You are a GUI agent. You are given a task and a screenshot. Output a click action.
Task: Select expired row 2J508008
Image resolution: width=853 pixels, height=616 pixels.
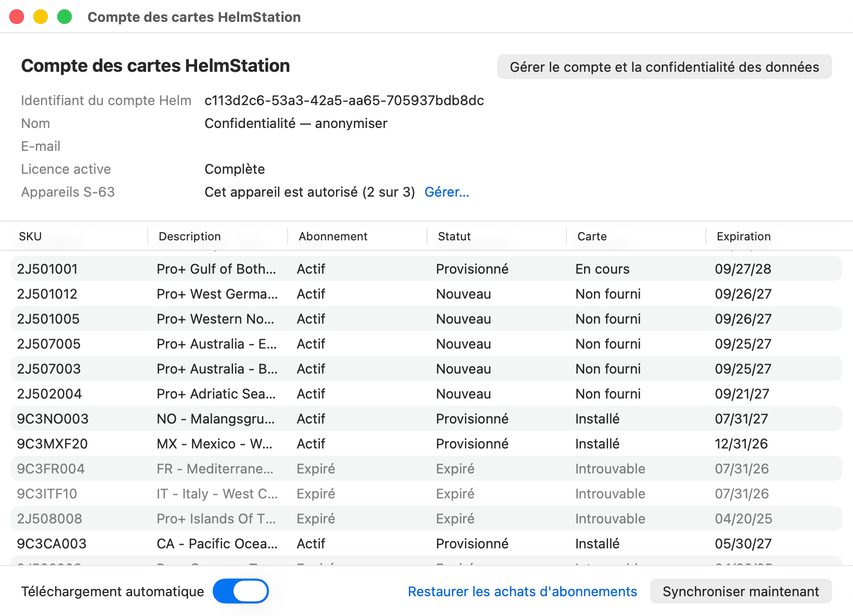426,518
